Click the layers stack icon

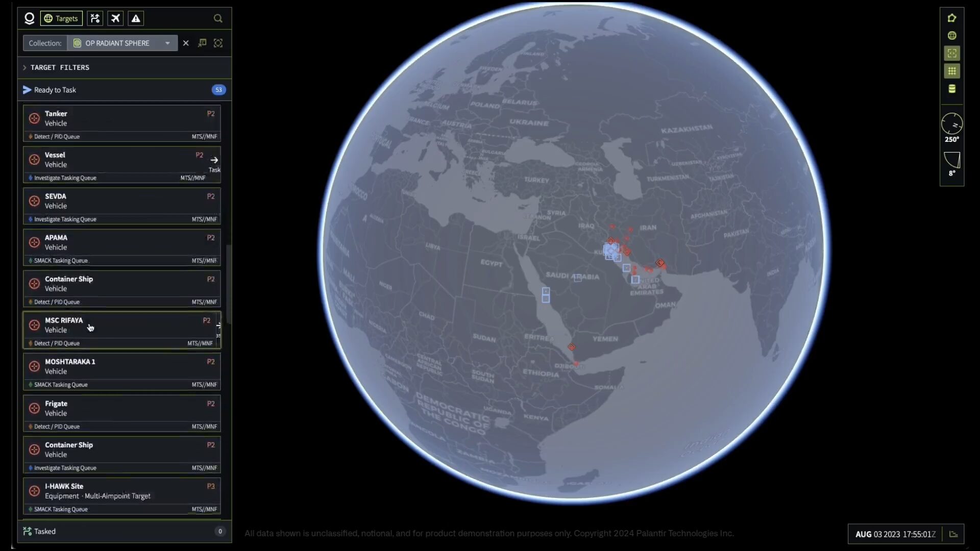pyautogui.click(x=952, y=89)
